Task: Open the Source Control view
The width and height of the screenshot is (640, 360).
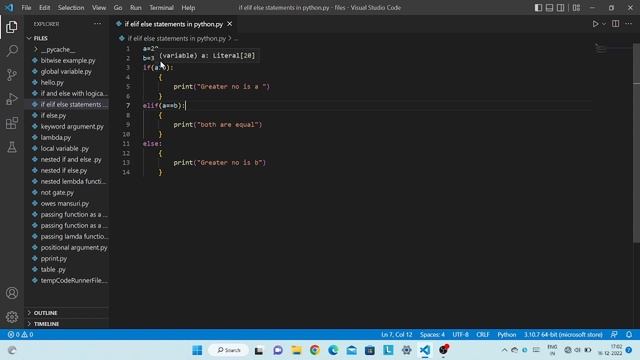Action: click(x=12, y=75)
